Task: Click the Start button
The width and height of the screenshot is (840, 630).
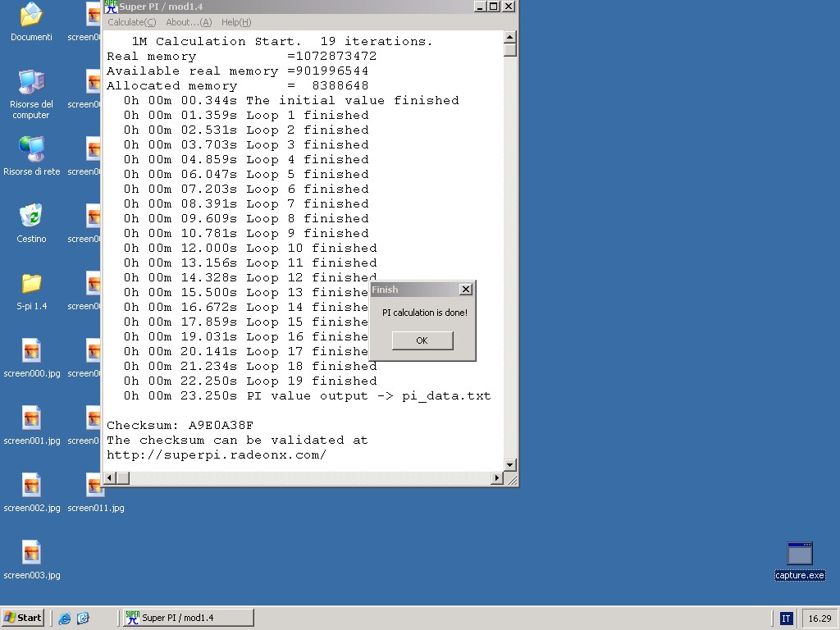Action: (23, 618)
